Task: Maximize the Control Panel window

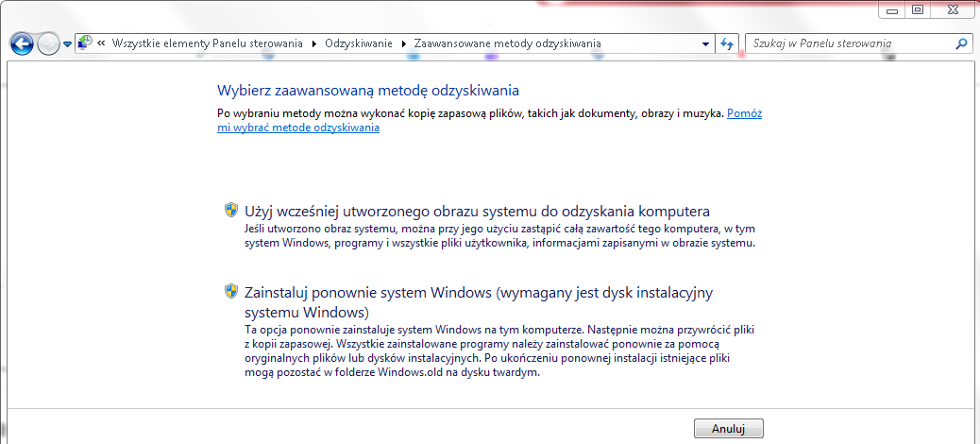Action: [918, 9]
